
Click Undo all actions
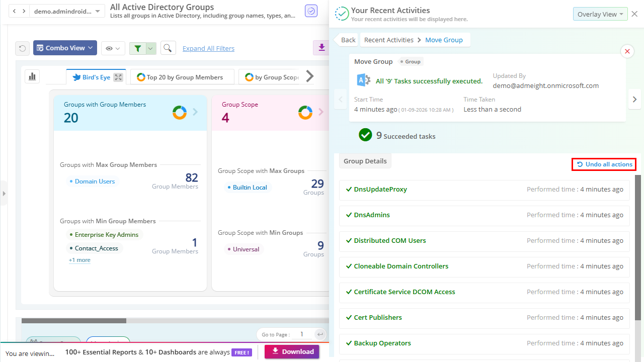click(x=604, y=164)
